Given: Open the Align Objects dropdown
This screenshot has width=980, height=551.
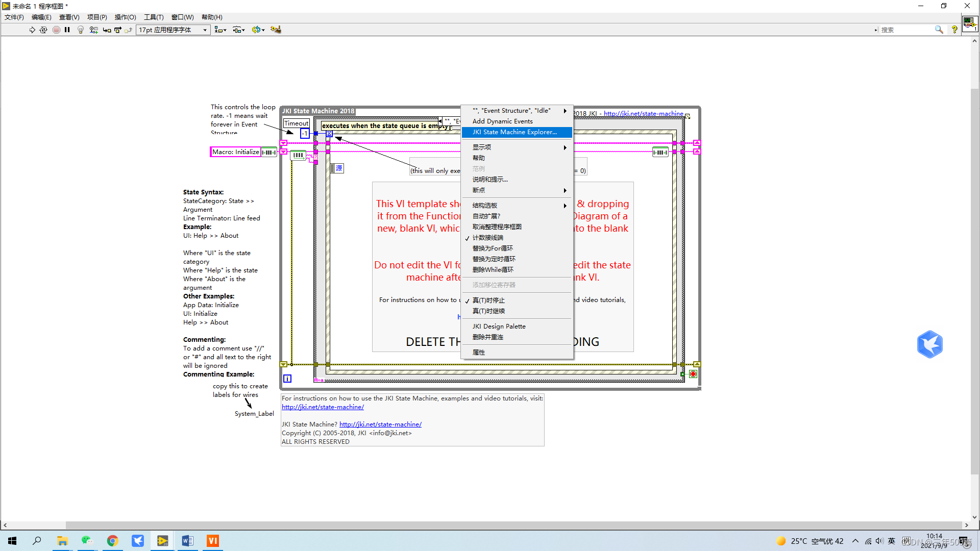Looking at the screenshot, I should [220, 30].
